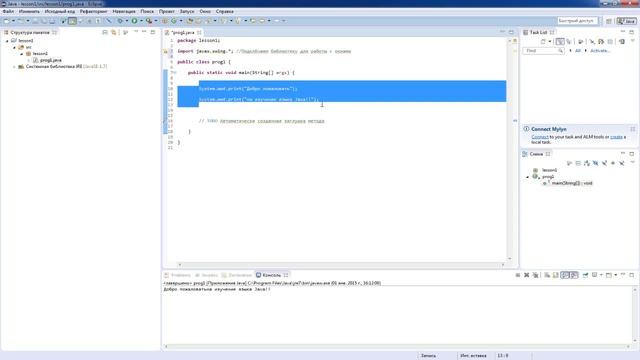Viewport: 640px width, 360px height.
Task: Click the green Run button in toolbar
Action: [x=134, y=21]
